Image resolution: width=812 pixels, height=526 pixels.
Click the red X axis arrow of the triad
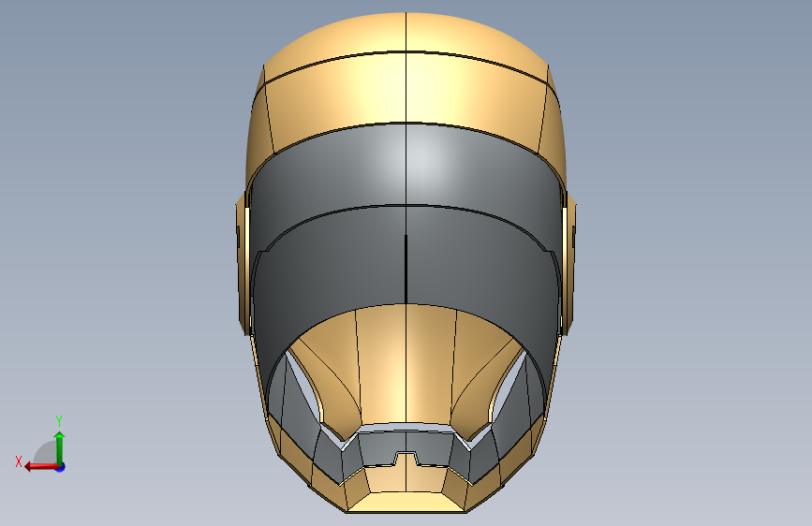41,467
